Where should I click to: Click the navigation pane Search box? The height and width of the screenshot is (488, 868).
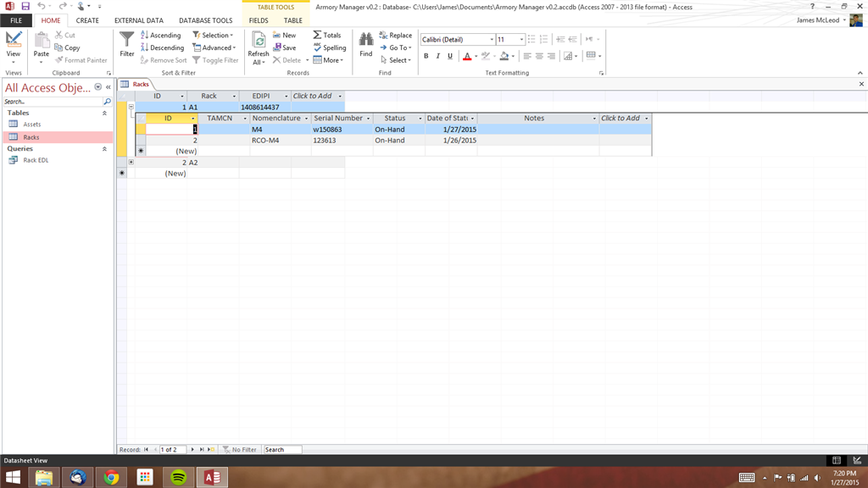pos(53,102)
